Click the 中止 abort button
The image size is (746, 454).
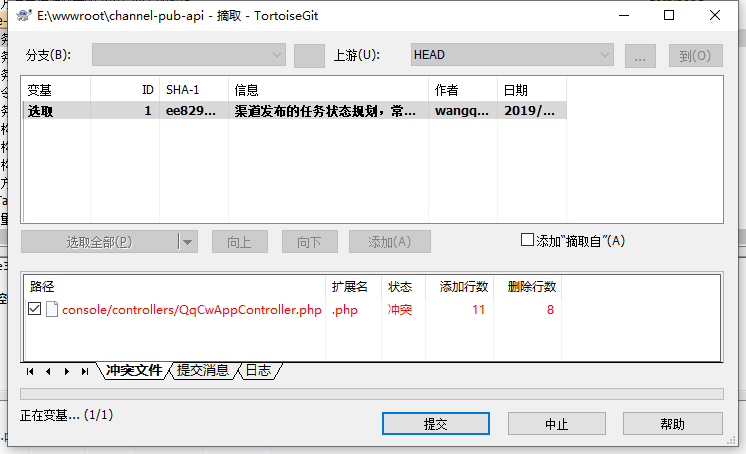click(x=557, y=424)
